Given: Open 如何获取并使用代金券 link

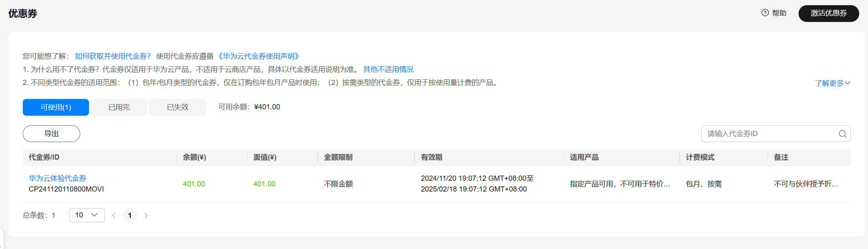Looking at the screenshot, I should tap(113, 56).
